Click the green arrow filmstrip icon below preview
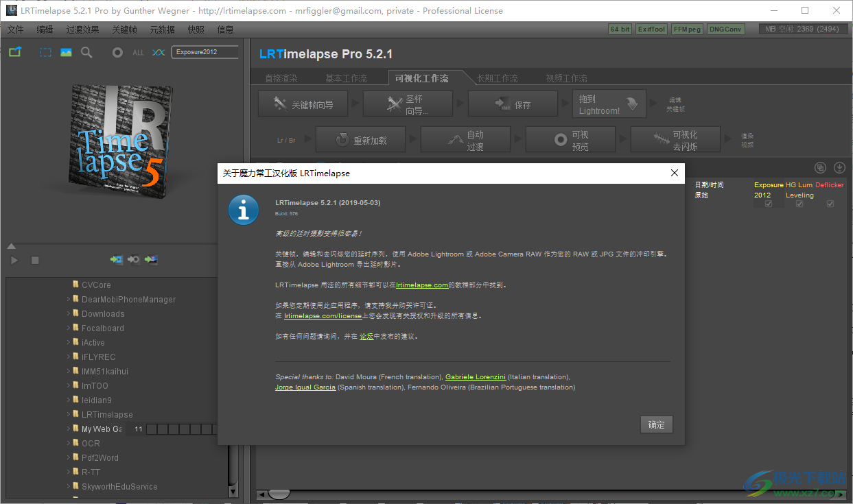The height and width of the screenshot is (504, 853). click(117, 260)
